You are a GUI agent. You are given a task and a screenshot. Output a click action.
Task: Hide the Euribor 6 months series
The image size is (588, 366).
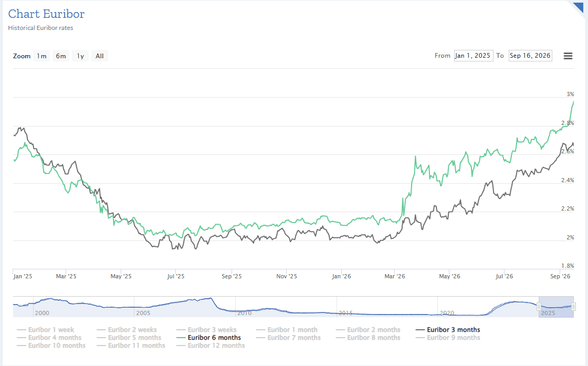click(209, 338)
